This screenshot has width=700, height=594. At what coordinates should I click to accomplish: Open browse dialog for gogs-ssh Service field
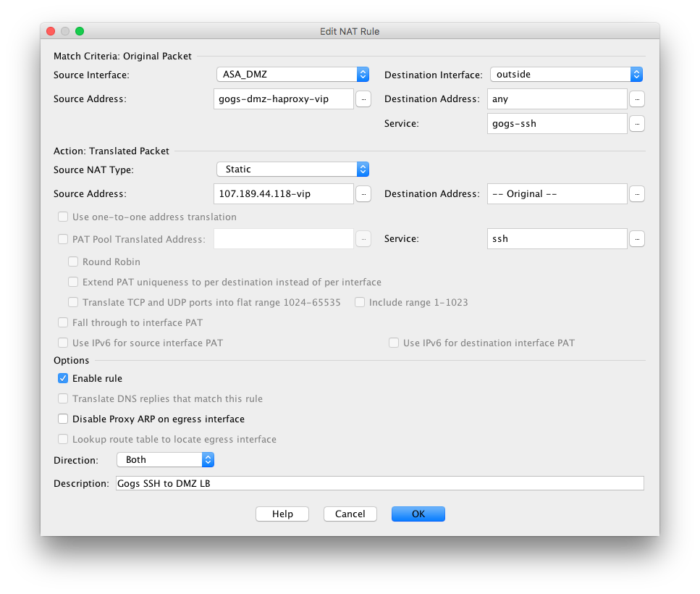point(636,124)
